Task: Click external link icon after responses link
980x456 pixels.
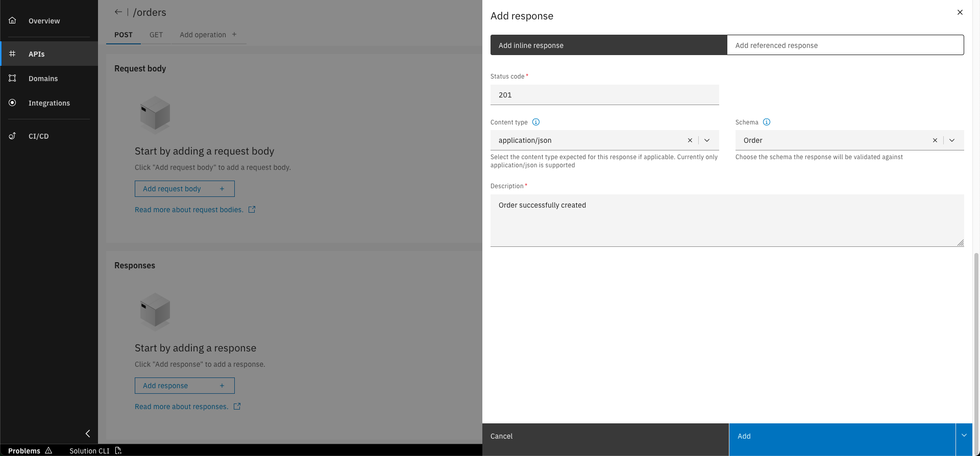Action: click(x=237, y=407)
